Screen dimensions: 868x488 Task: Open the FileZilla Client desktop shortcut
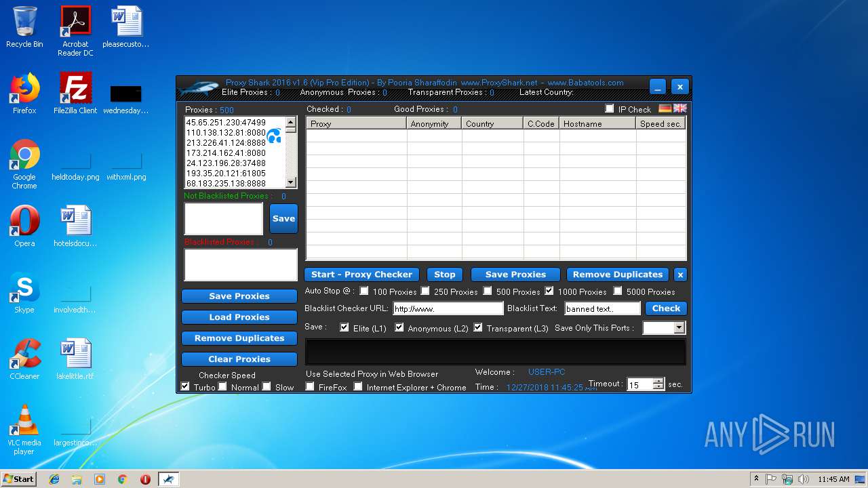click(x=75, y=94)
